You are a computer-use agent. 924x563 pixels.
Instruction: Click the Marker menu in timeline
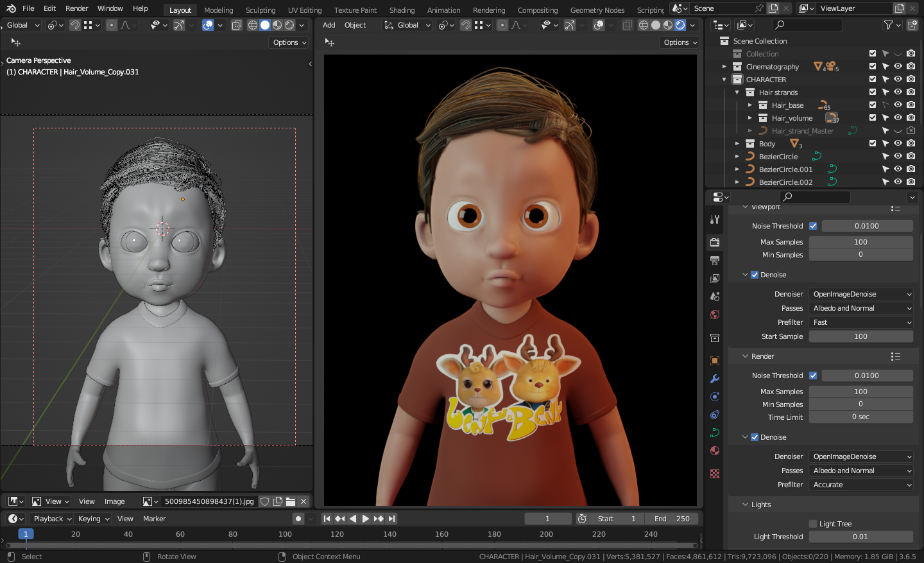[154, 519]
